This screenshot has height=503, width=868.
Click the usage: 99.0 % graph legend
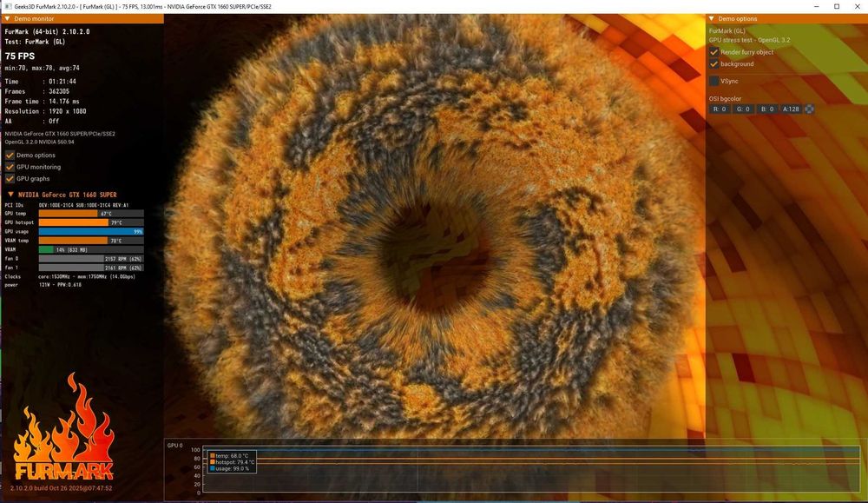pyautogui.click(x=230, y=468)
